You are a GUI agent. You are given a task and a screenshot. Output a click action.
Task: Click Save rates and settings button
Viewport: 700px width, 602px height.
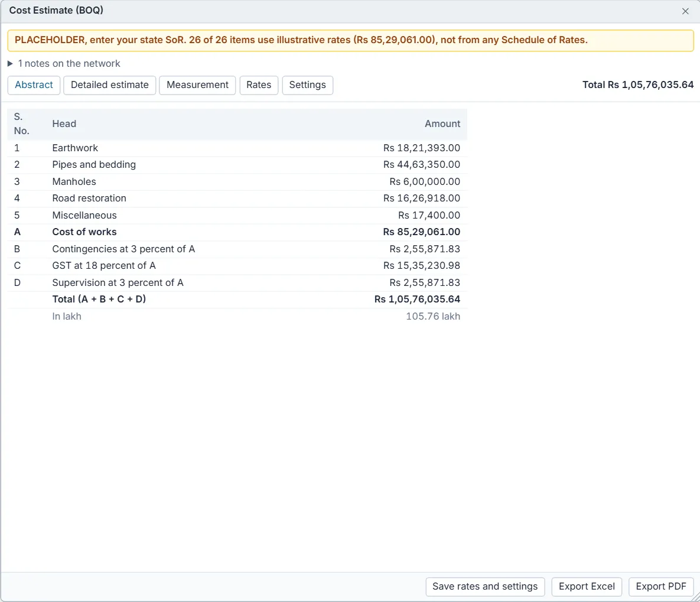pos(485,587)
